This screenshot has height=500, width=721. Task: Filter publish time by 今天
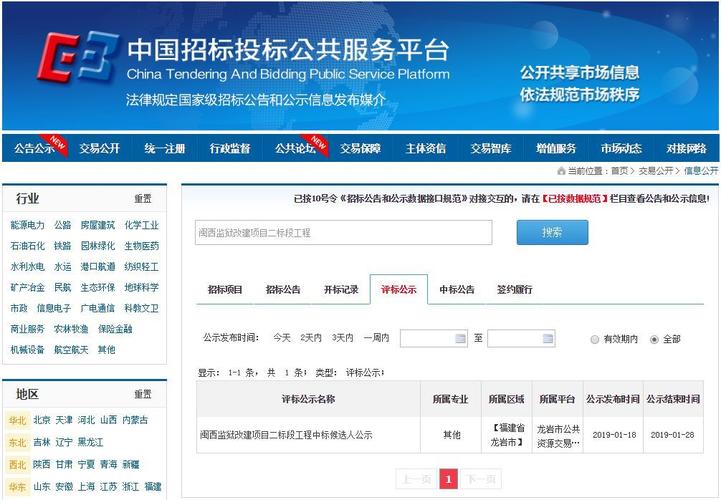click(x=282, y=338)
